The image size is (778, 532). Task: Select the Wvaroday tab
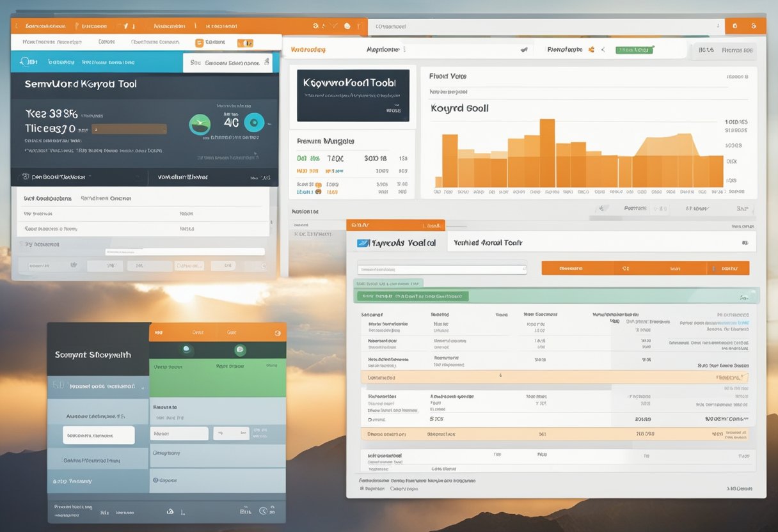[x=308, y=49]
